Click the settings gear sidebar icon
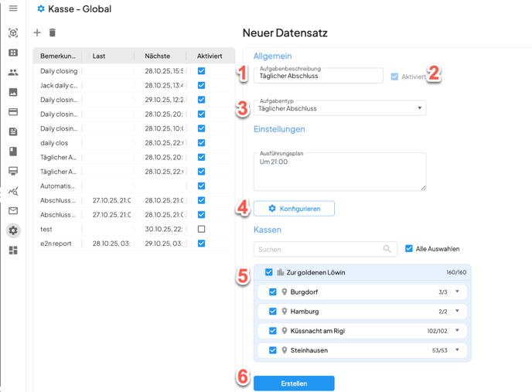 (x=13, y=230)
